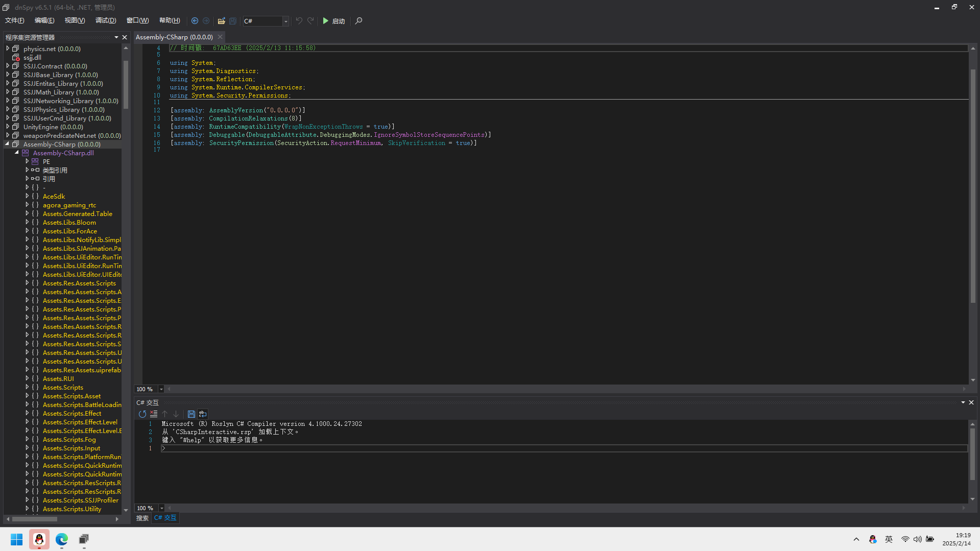Open the editor 100 % zoom dropdown

[161, 389]
